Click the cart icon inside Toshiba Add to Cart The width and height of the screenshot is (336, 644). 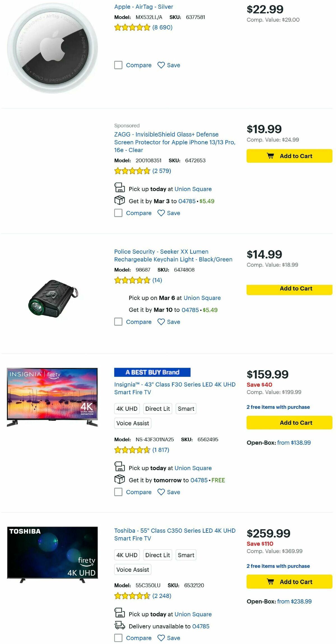[270, 582]
